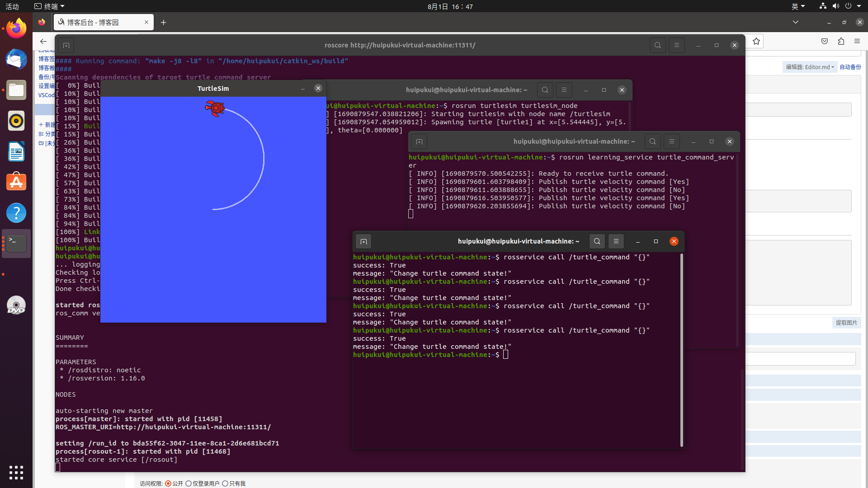
Task: Open Firefox extensions puzzle icon
Action: (841, 41)
